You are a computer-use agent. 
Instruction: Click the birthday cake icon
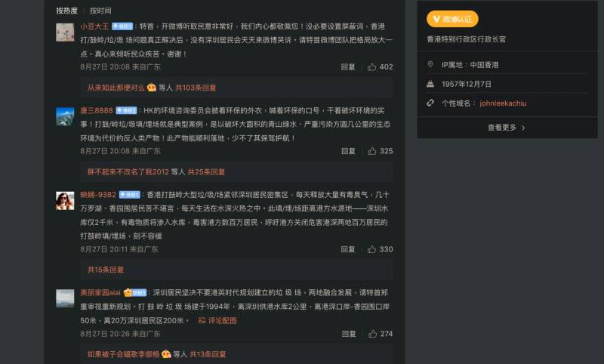pos(430,84)
